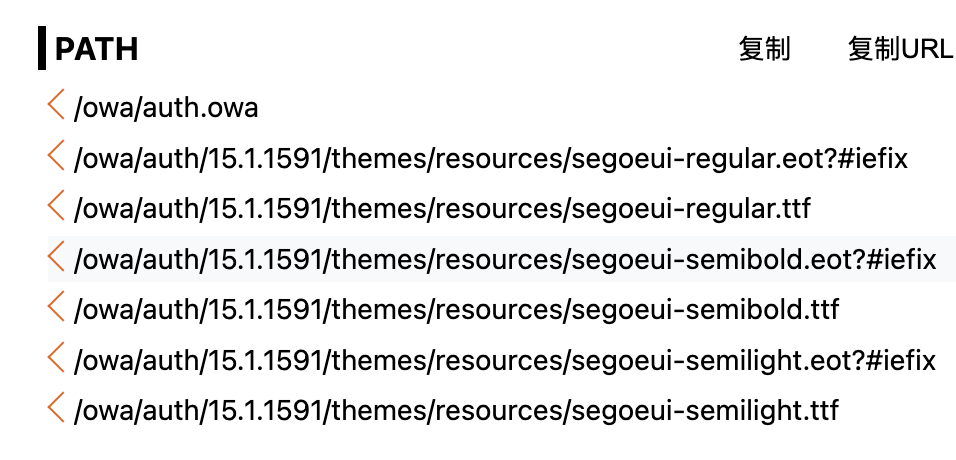The image size is (956, 460).
Task: Expand the segoeui-semibold.ttf path entry chevron
Action: pos(56,308)
